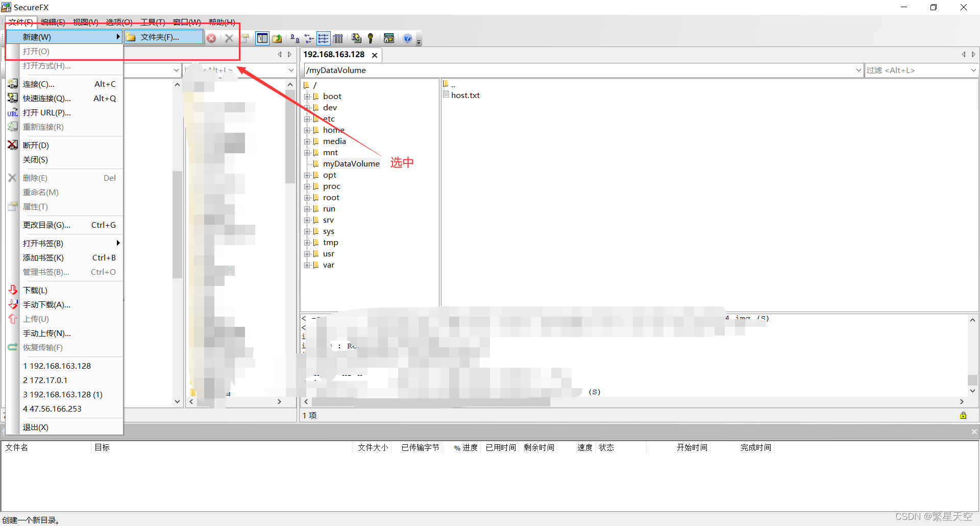Expand the var folder node

tap(307, 265)
